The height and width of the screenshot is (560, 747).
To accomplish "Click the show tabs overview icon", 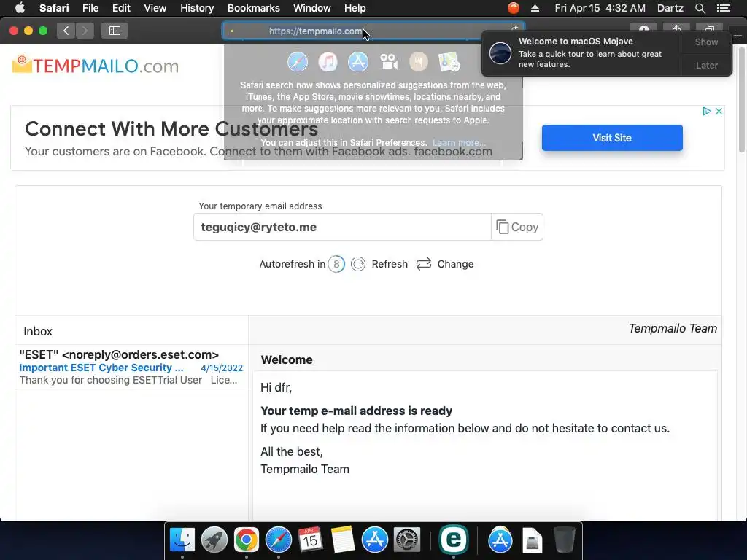I will coord(709,28).
